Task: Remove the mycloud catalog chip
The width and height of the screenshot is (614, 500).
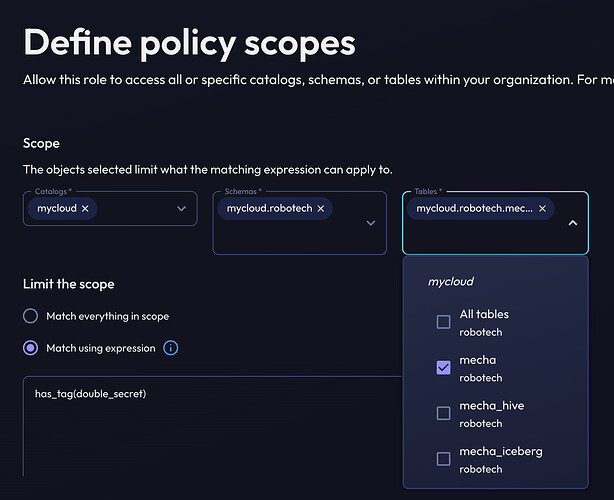Action: 85,209
